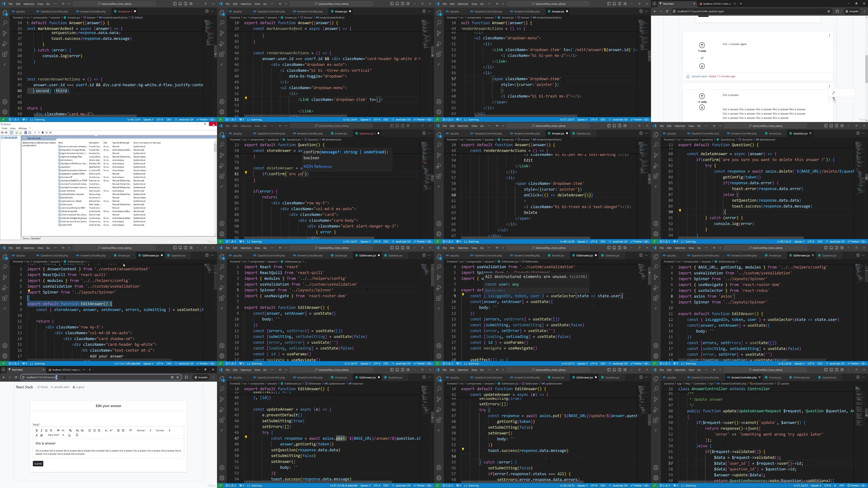The width and height of the screenshot is (868, 488).
Task: Downvote the "this i s answer again" answer
Action: coord(702,66)
